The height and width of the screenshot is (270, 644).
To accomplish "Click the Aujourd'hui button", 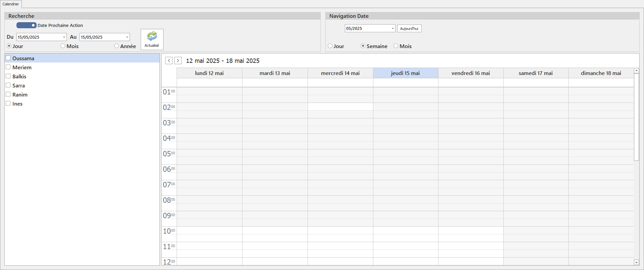I will (x=409, y=29).
